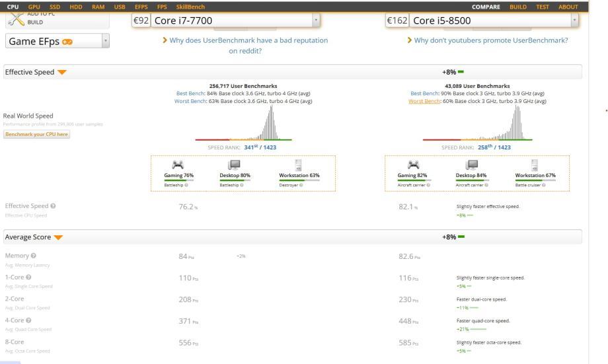Go to the SSD section
The height and width of the screenshot is (364, 608).
tap(55, 7)
